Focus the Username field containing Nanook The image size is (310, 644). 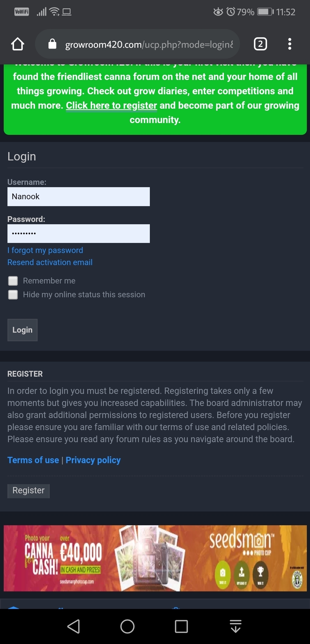[79, 197]
